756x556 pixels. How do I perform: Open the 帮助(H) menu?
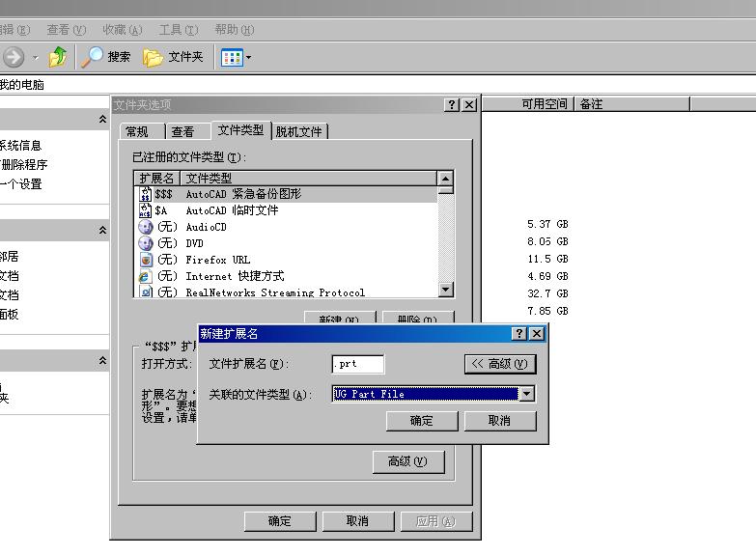click(x=235, y=30)
